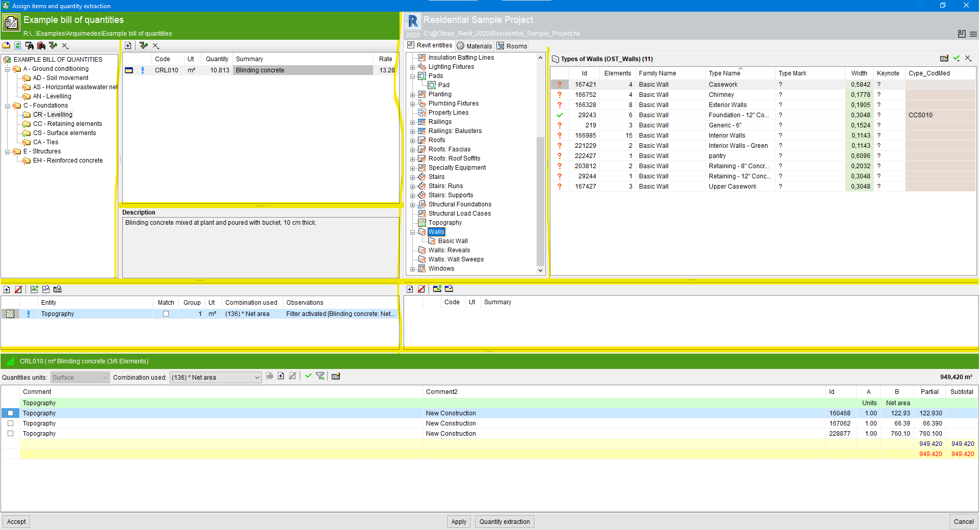The image size is (980, 530).
Task: Click the Cancel button
Action: coord(964,522)
